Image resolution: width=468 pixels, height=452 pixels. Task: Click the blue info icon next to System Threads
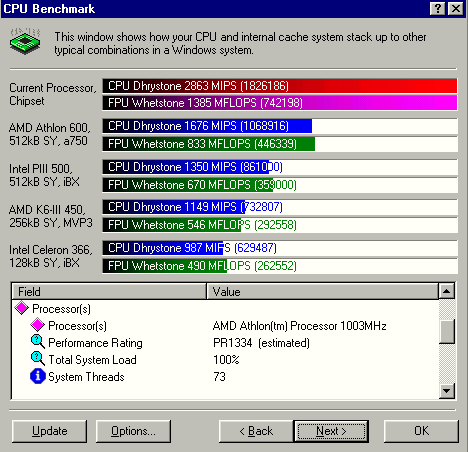[38, 376]
